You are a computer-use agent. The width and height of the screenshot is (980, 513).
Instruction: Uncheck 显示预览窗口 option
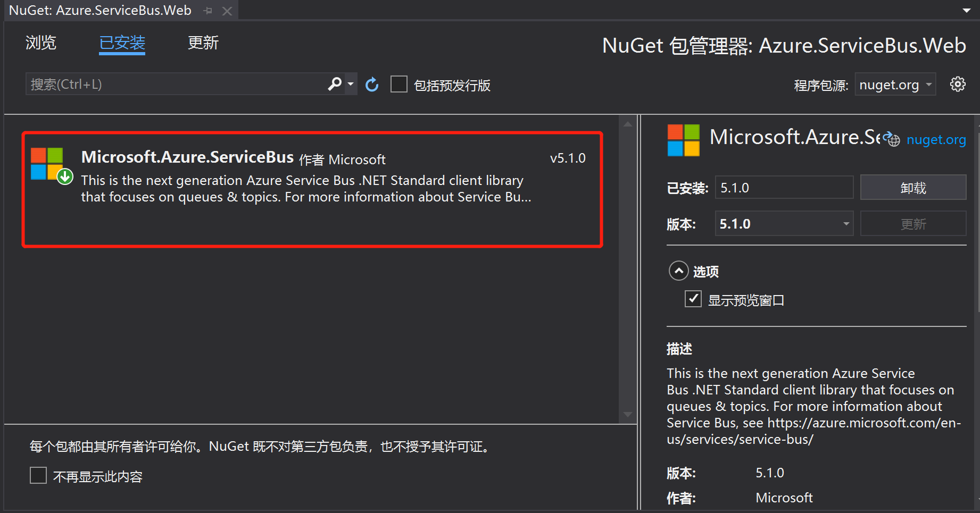693,299
